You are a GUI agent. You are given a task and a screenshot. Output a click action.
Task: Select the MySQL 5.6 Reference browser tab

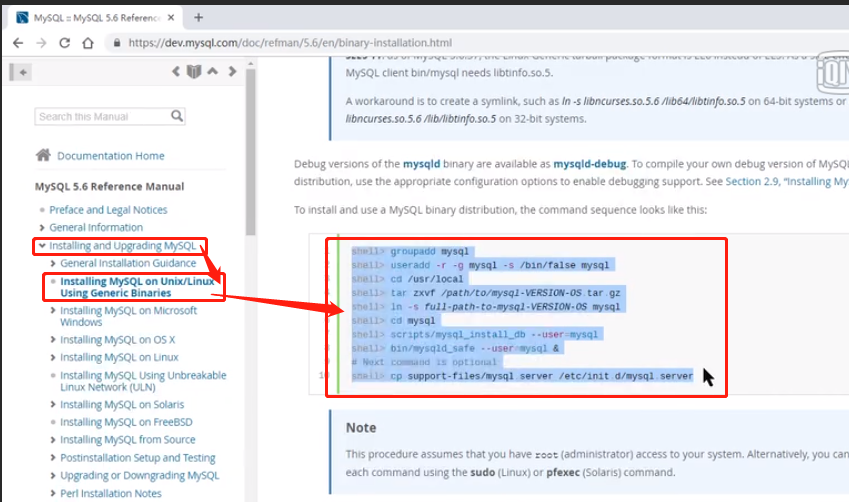[96, 17]
